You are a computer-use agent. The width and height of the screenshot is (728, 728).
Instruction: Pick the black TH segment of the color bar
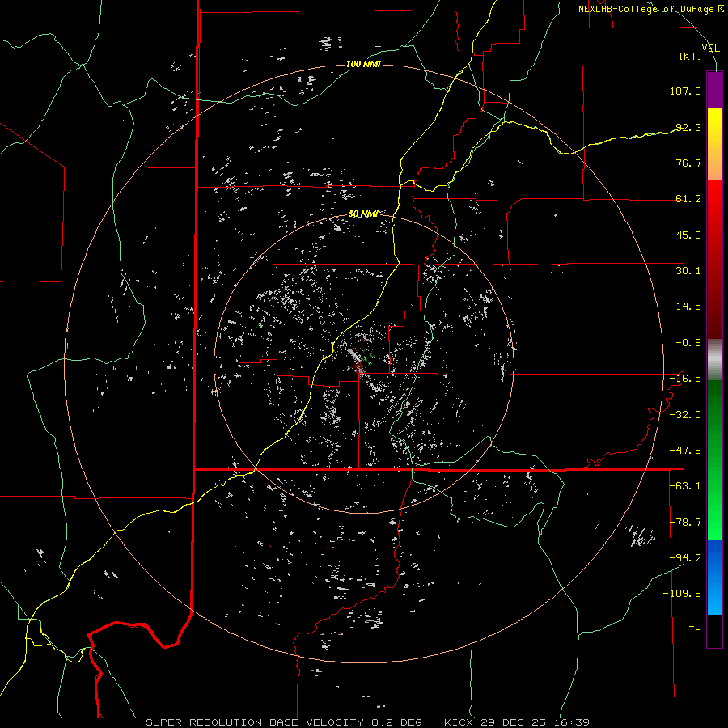point(714,630)
